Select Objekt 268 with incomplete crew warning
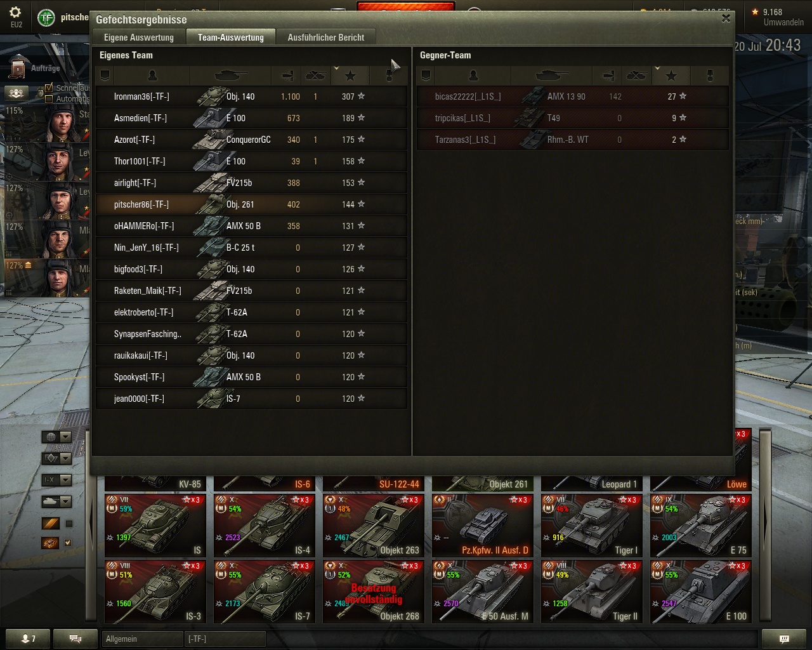 [374, 592]
